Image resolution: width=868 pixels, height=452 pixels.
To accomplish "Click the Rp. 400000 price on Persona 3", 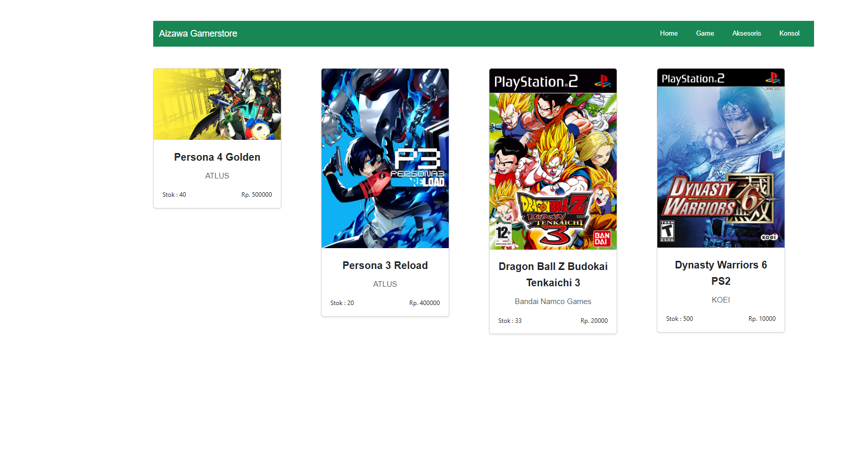I will [424, 303].
